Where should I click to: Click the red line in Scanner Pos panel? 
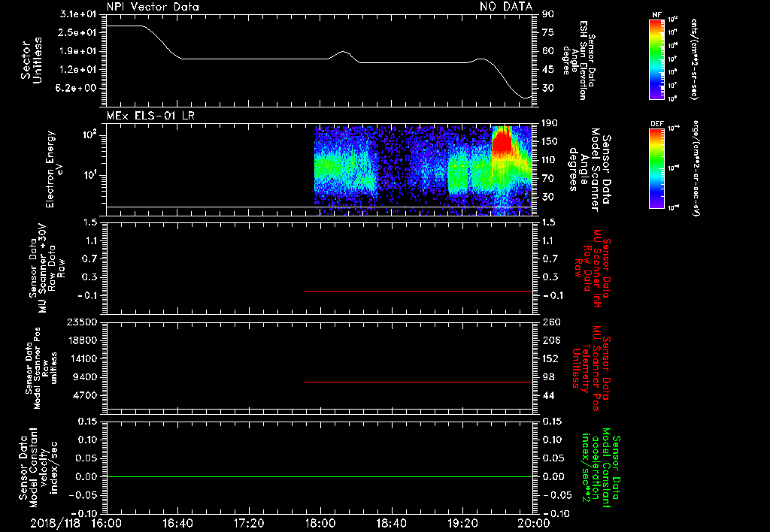[418, 382]
